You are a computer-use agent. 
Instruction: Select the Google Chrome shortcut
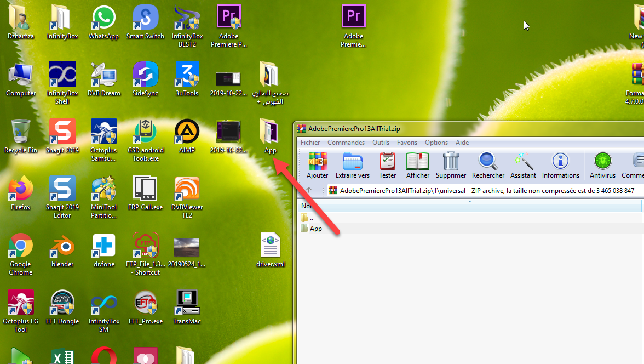click(x=21, y=254)
